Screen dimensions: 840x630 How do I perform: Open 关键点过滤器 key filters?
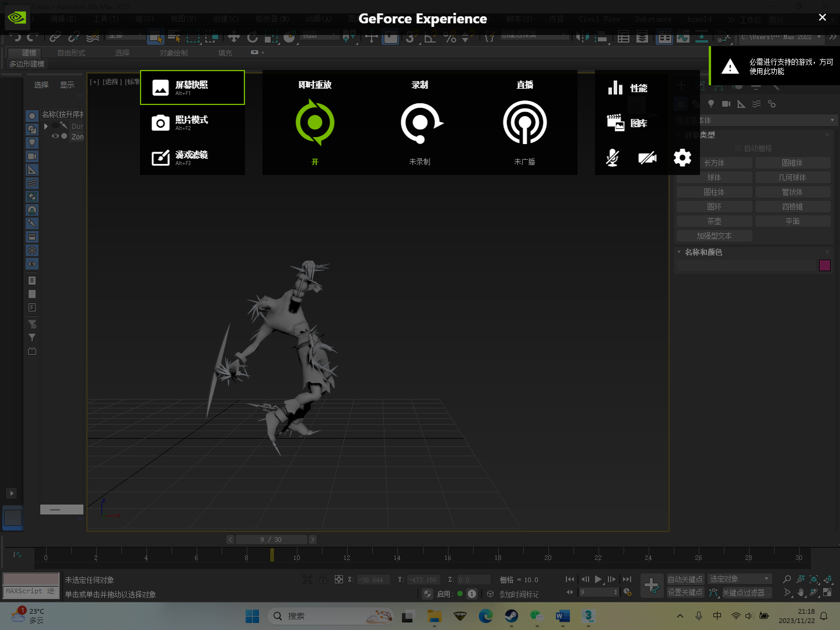(x=746, y=592)
